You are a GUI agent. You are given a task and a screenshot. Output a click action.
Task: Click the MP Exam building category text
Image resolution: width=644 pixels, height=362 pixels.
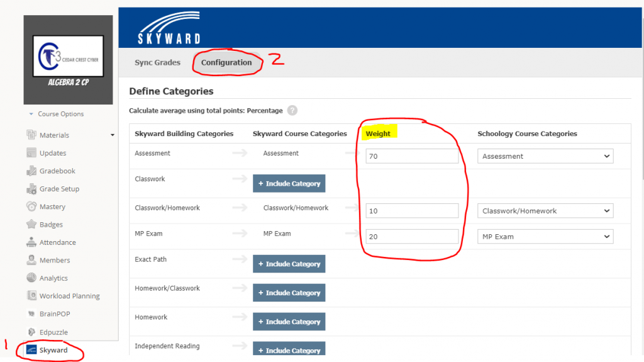148,234
